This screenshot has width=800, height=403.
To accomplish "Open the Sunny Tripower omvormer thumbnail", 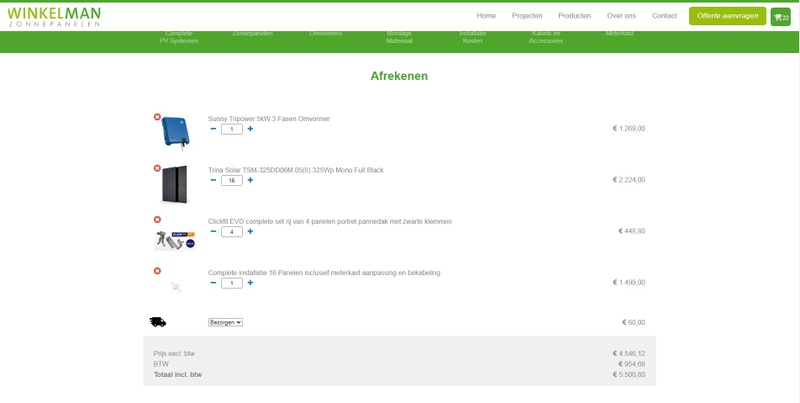I will pyautogui.click(x=175, y=133).
